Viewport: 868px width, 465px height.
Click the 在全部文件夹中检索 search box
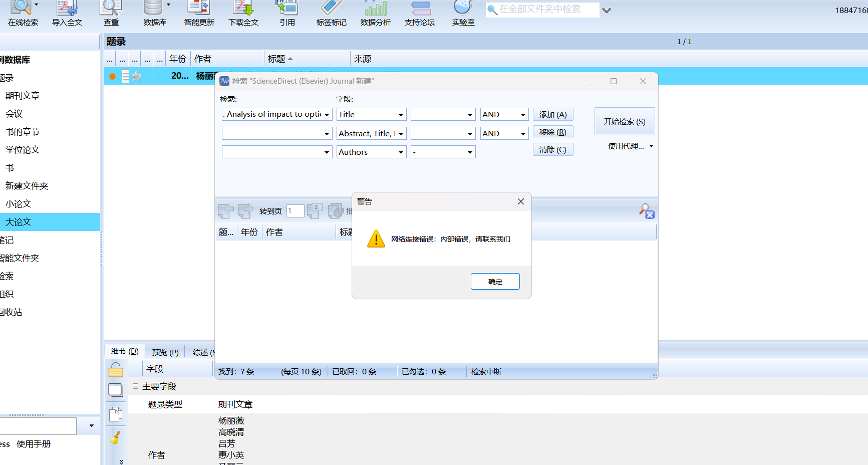[542, 10]
